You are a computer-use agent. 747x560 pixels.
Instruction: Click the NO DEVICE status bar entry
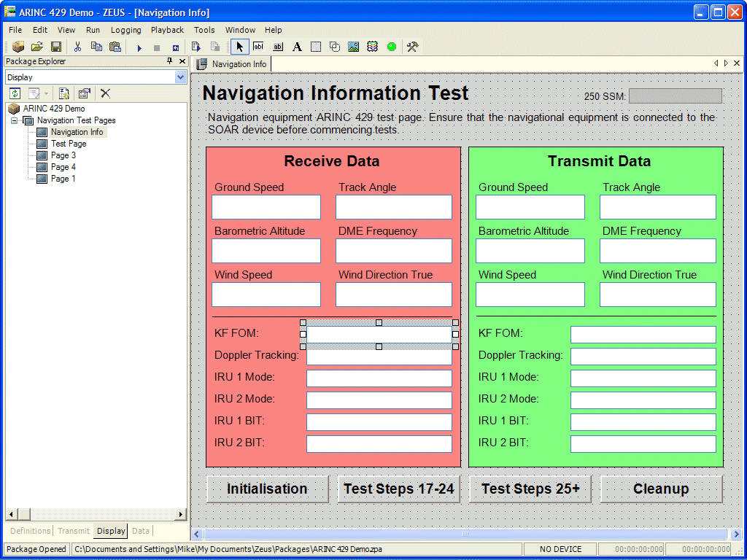point(560,549)
